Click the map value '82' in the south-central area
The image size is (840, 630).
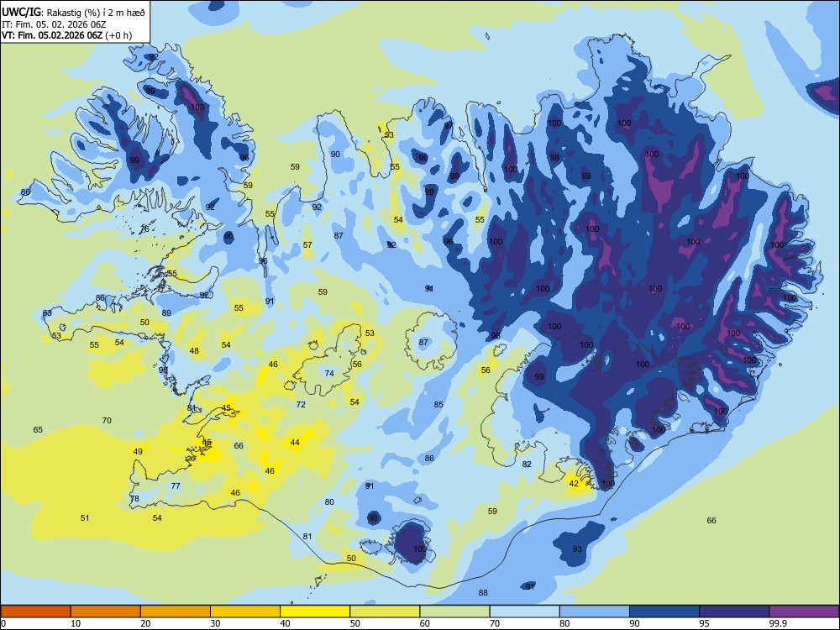point(527,464)
